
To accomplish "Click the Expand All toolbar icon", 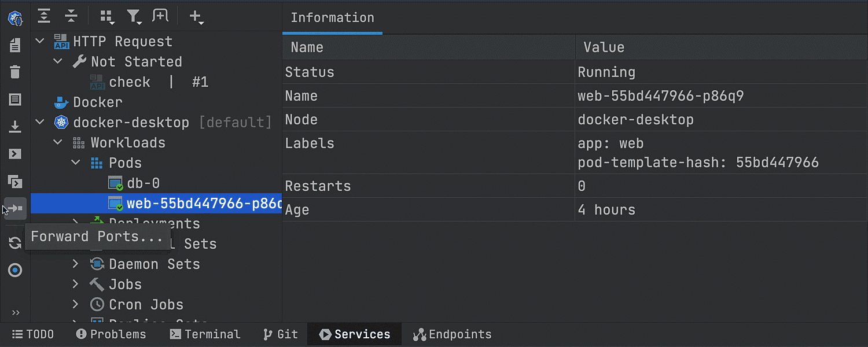I will pyautogui.click(x=44, y=16).
